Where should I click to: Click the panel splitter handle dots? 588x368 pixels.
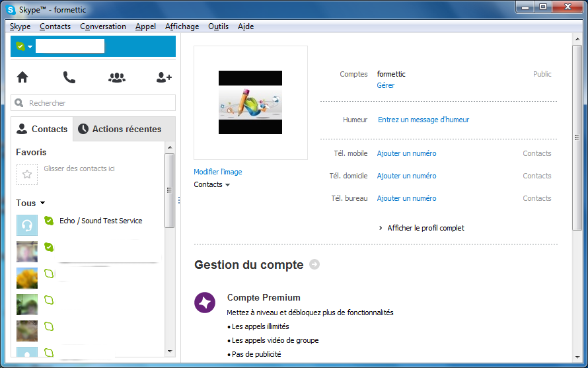(179, 200)
